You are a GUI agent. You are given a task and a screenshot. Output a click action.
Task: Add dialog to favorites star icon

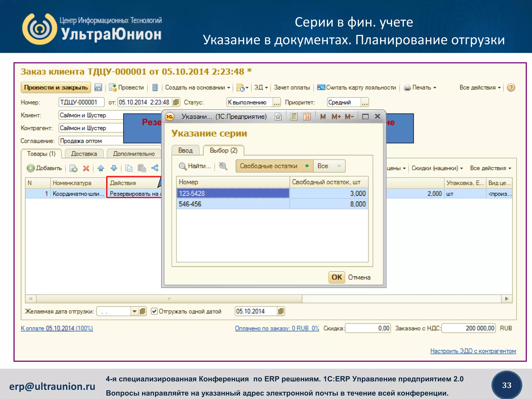pos(278,117)
